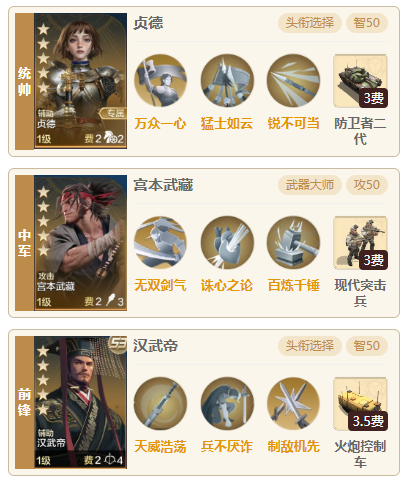Open the 百炼千锤 hammer skill icon
The height and width of the screenshot is (482, 407).
click(x=293, y=243)
